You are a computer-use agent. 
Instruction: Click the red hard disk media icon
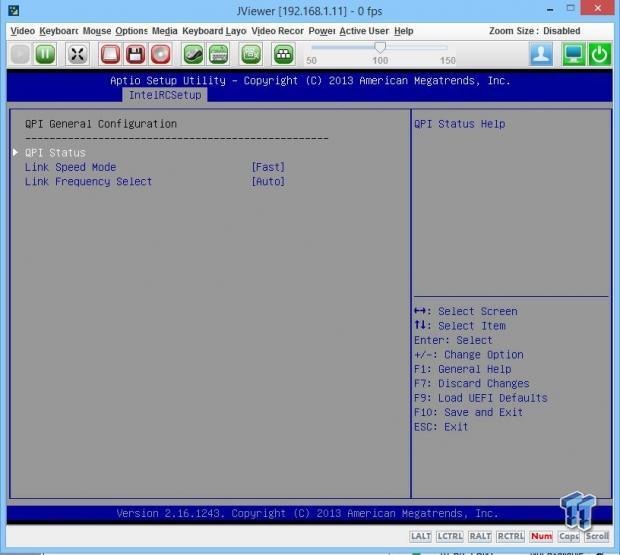pyautogui.click(x=110, y=54)
